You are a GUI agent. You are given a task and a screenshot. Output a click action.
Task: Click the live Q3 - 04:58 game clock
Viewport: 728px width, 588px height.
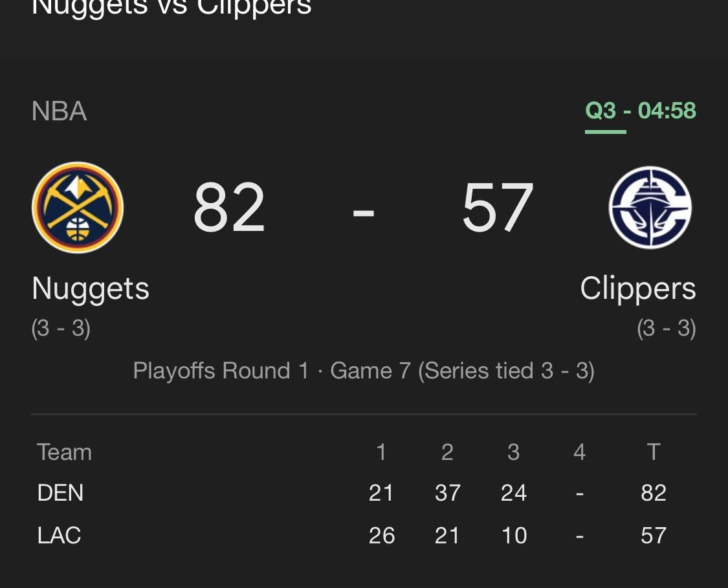pyautogui.click(x=641, y=111)
